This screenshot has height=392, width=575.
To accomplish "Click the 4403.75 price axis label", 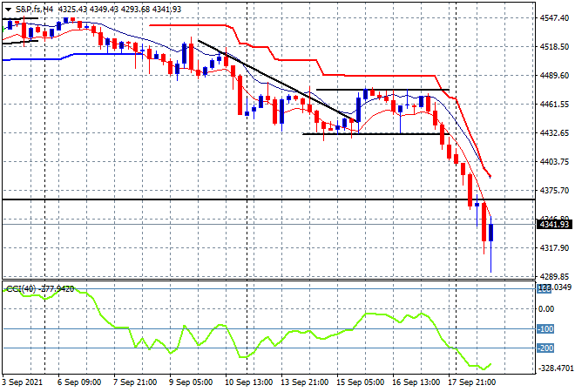I will (x=554, y=162).
